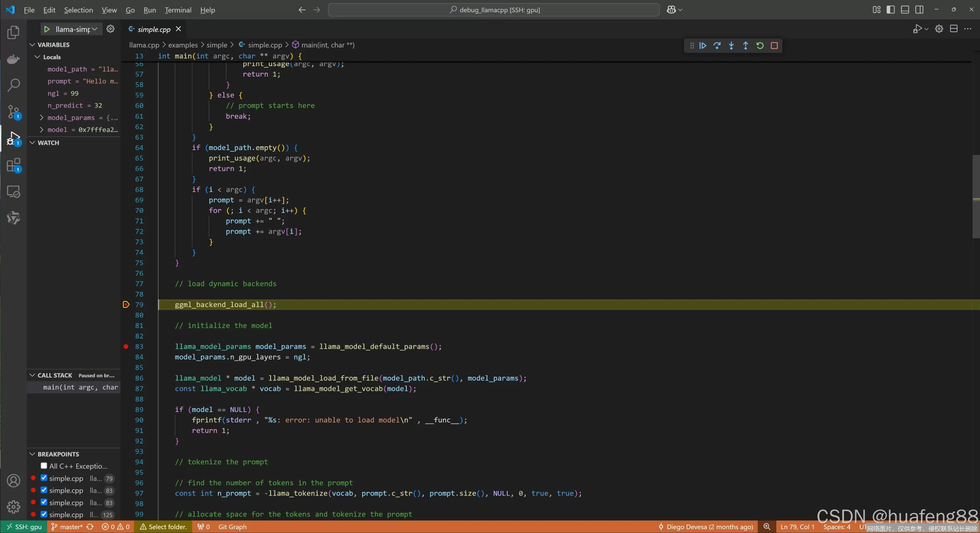Click the debug Continue button
Screen dimensions: 980x533
tap(703, 46)
